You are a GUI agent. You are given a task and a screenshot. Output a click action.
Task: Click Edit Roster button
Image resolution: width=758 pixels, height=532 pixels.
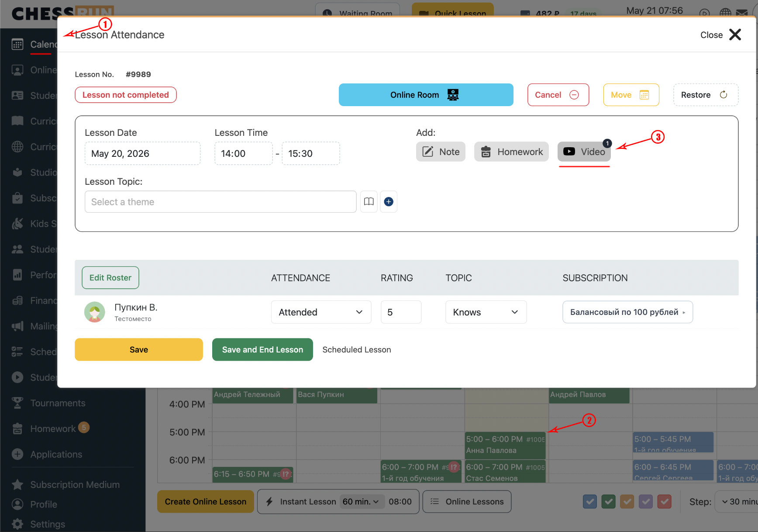point(110,278)
